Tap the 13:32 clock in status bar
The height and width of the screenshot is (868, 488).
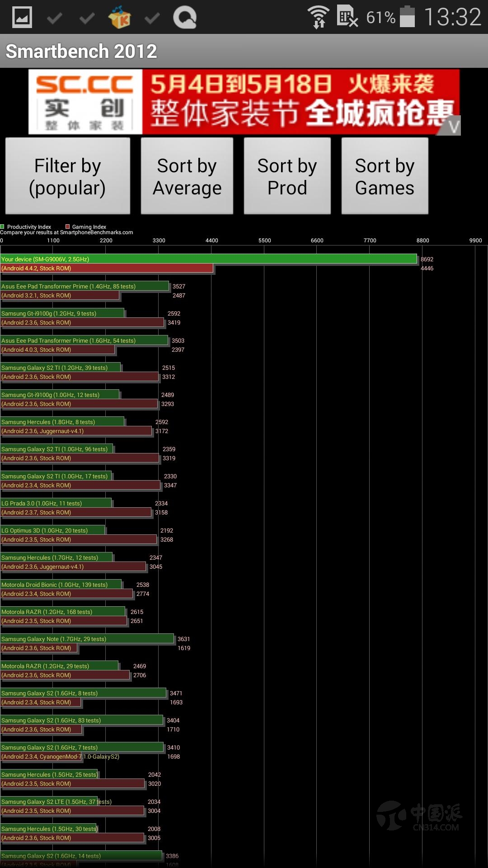click(452, 17)
